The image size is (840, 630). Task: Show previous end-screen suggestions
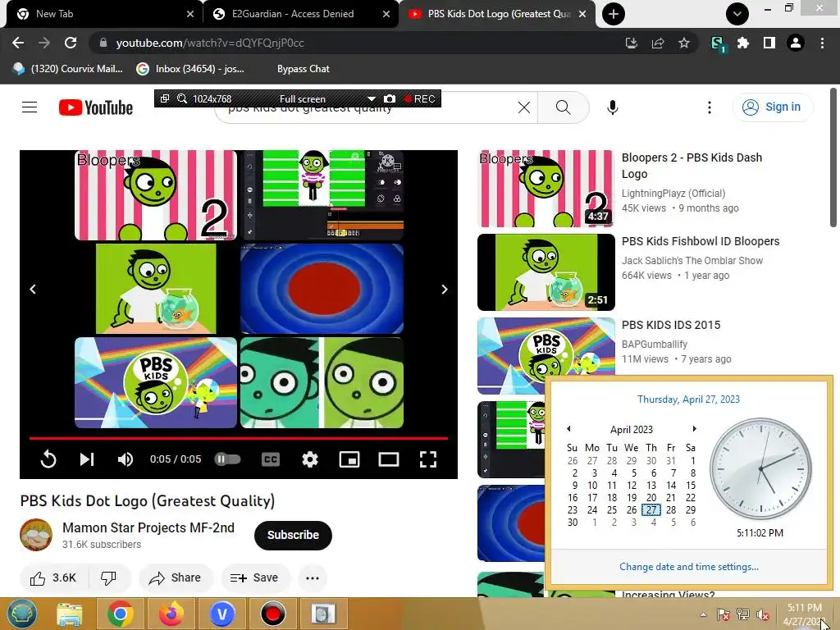pyautogui.click(x=33, y=290)
